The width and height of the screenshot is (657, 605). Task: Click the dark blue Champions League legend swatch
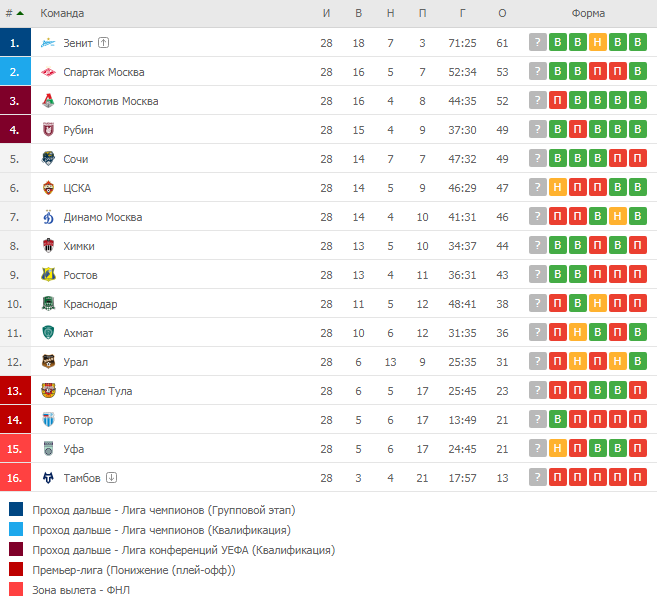pos(16,509)
